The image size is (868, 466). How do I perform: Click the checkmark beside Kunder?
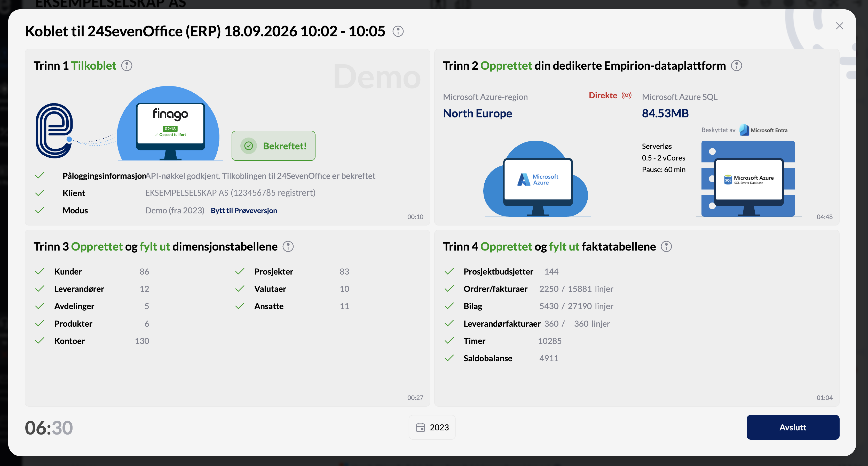point(40,271)
